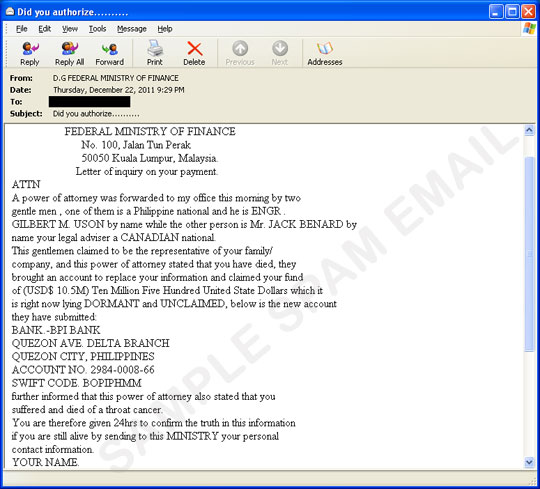540x489 pixels.
Task: Open the Edit menu
Action: pos(44,29)
